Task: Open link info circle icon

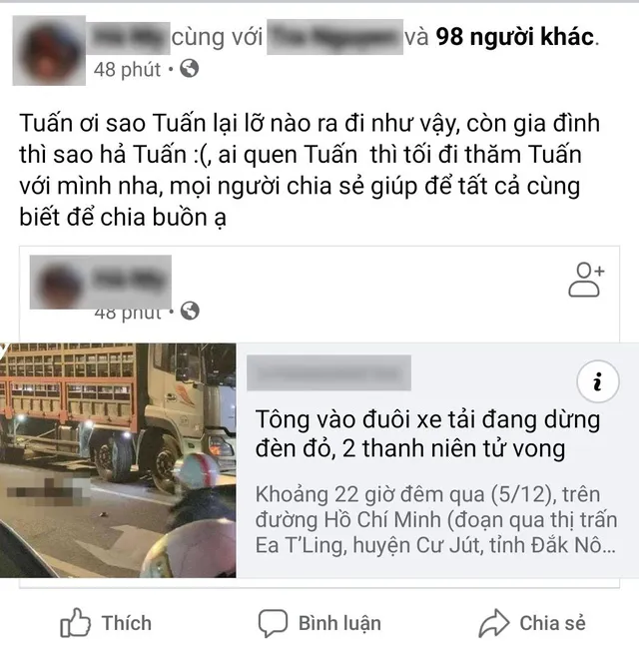Action: pyautogui.click(x=598, y=381)
